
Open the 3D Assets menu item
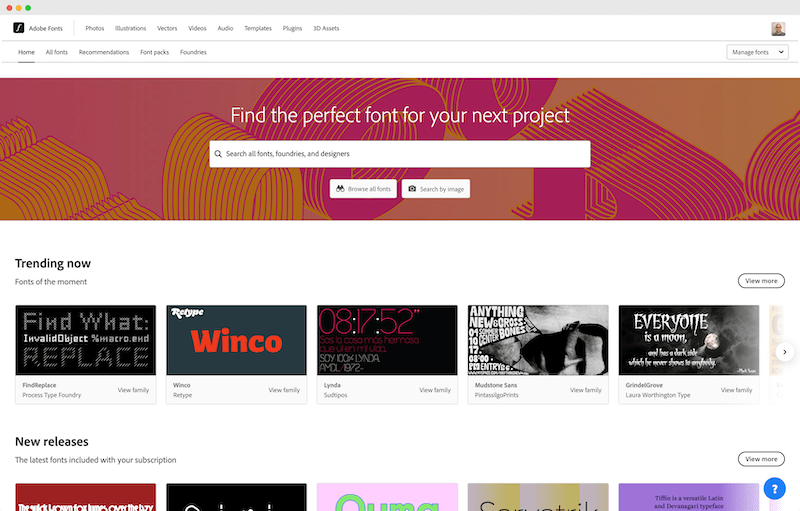pyautogui.click(x=326, y=28)
